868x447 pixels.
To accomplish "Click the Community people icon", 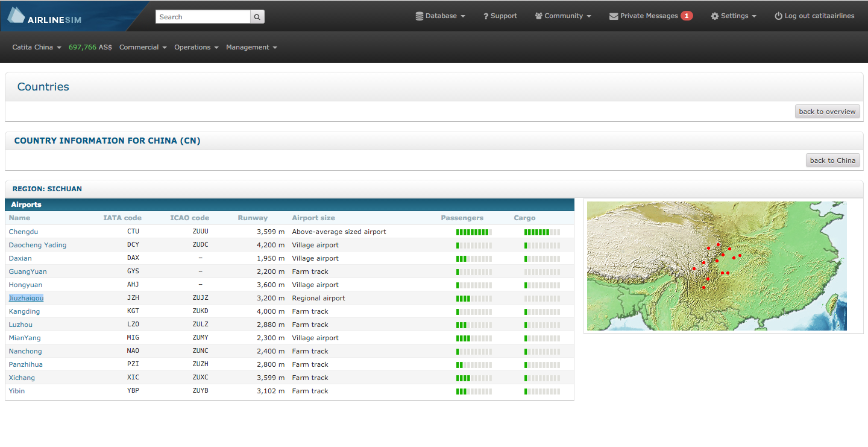I will (538, 16).
